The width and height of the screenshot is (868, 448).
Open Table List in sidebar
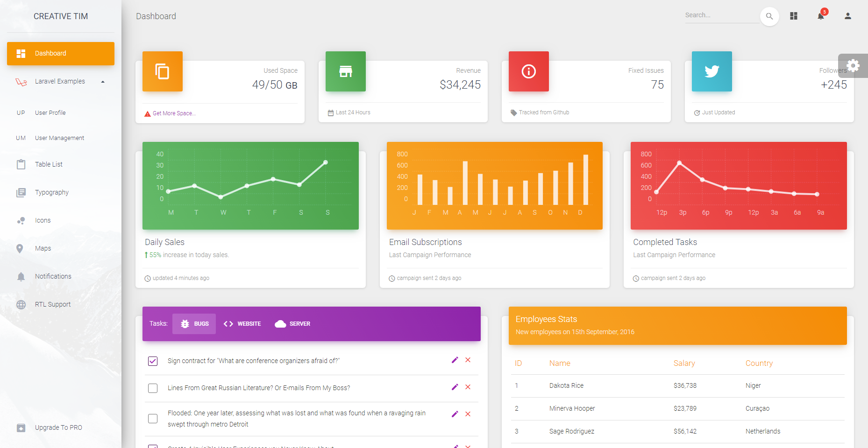tap(49, 164)
